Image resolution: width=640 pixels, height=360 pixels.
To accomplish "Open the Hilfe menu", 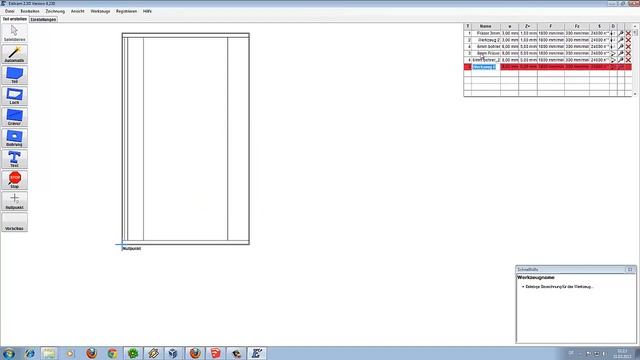I will click(x=147, y=11).
